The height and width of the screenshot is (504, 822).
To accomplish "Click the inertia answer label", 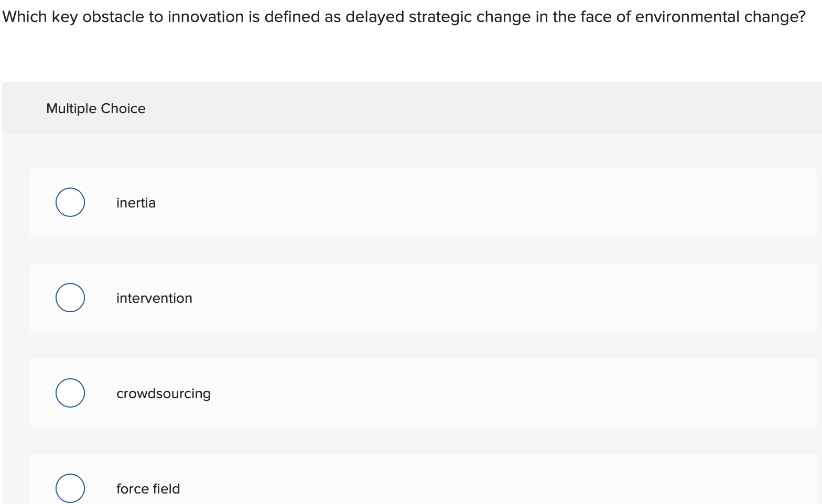I will point(136,203).
